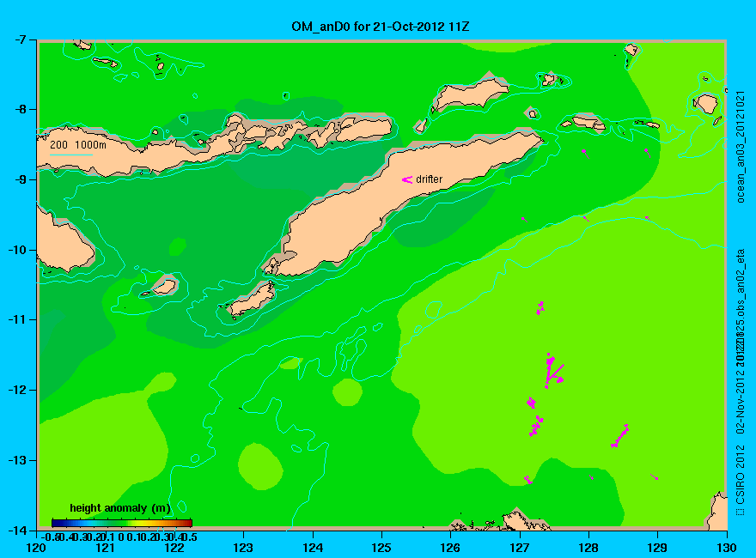The height and width of the screenshot is (558, 756).
Task: Click the latitude axis label '-7'
Action: [x=19, y=39]
